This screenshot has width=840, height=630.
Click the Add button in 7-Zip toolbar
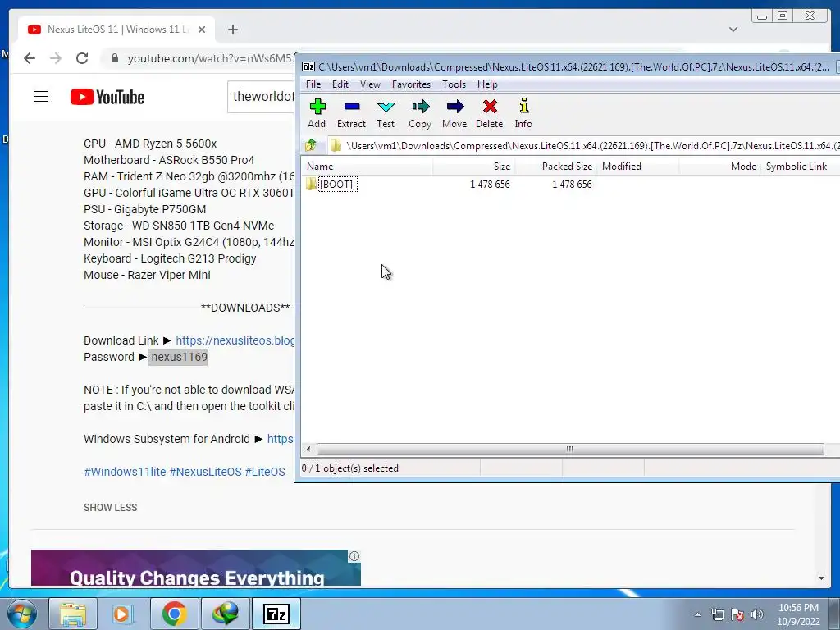[x=317, y=113]
